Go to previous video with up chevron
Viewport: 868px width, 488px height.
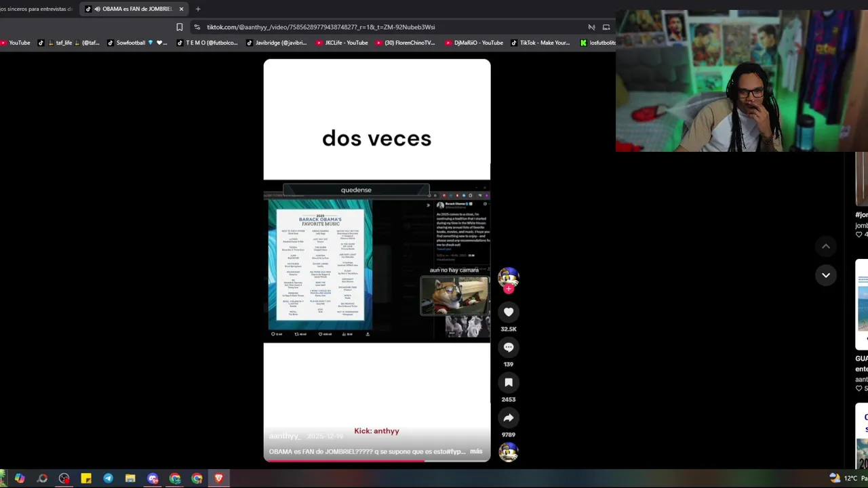click(x=826, y=246)
